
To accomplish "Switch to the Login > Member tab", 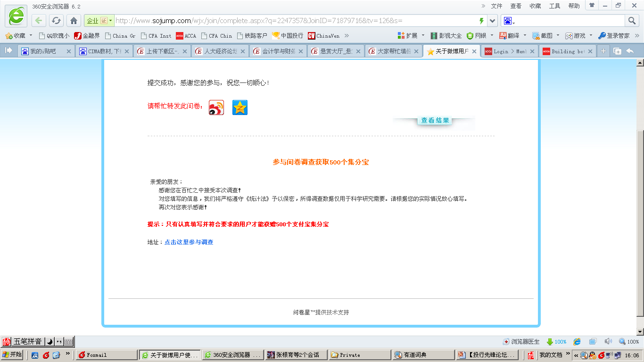I will [510, 51].
